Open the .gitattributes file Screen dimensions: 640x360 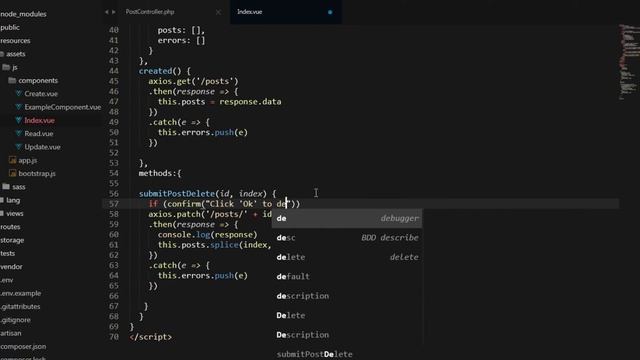click(20, 307)
